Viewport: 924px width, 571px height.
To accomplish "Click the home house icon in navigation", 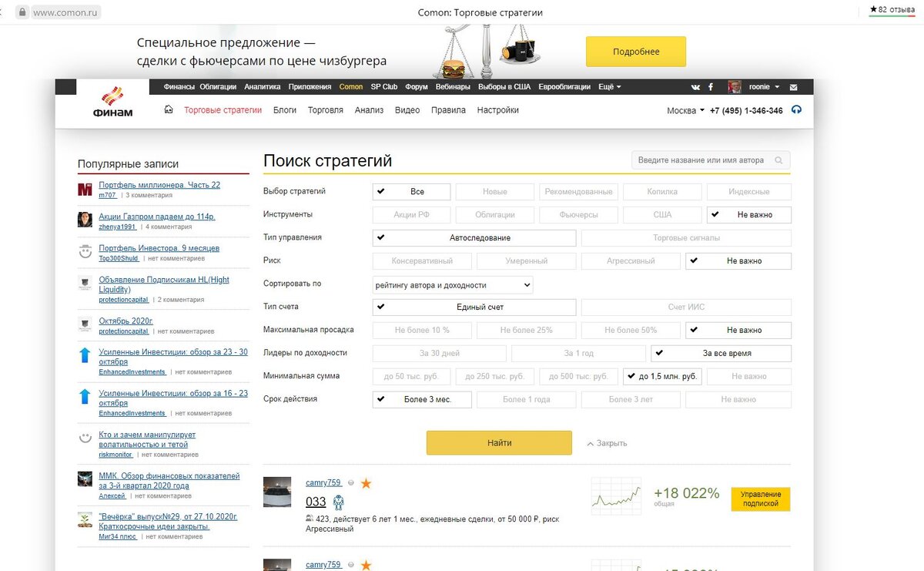I will click(x=169, y=110).
